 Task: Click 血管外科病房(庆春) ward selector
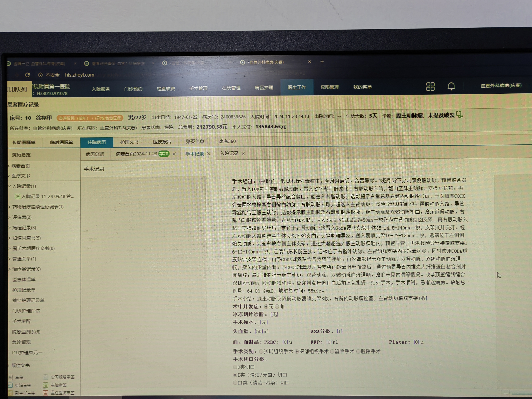pos(501,85)
